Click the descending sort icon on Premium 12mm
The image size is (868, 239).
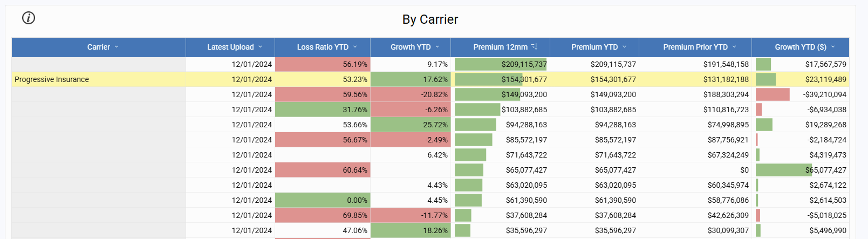pyautogui.click(x=534, y=47)
